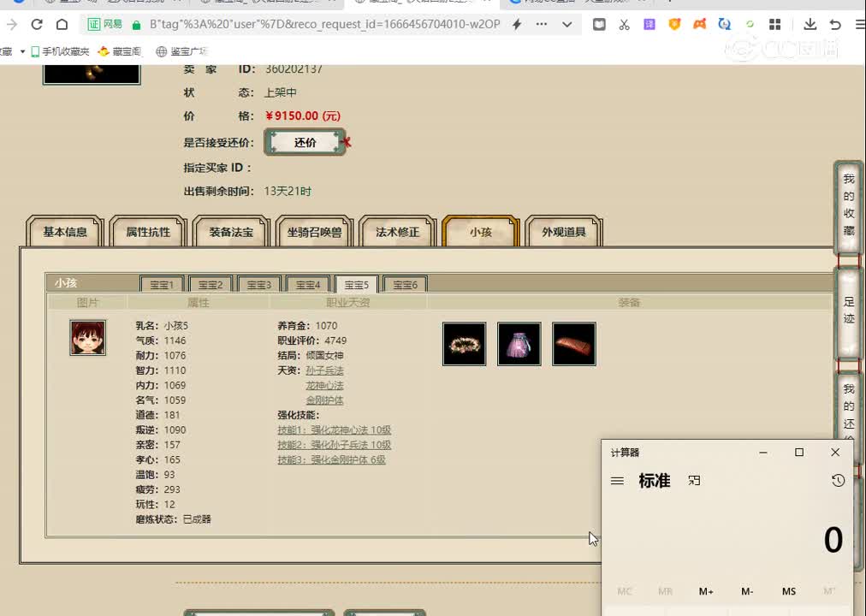Open the Calculator history icon
Screen dimensions: 866x616
(838, 481)
